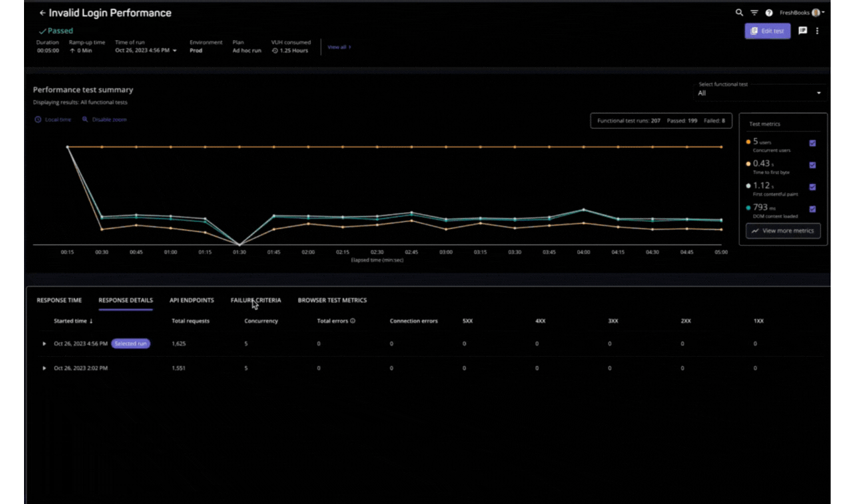
Task: Open the help question-mark icon
Action: [x=769, y=12]
